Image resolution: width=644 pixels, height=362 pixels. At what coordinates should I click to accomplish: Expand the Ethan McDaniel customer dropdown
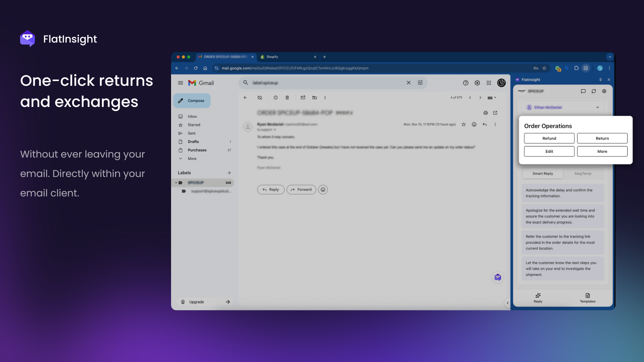[597, 107]
